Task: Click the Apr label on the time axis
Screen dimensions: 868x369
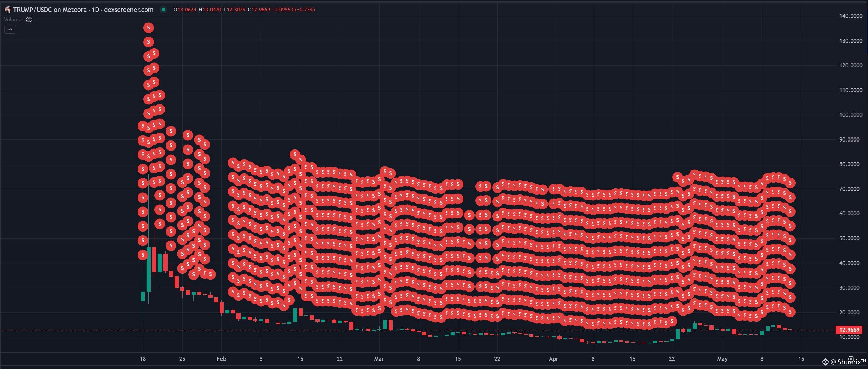Action: [x=554, y=359]
